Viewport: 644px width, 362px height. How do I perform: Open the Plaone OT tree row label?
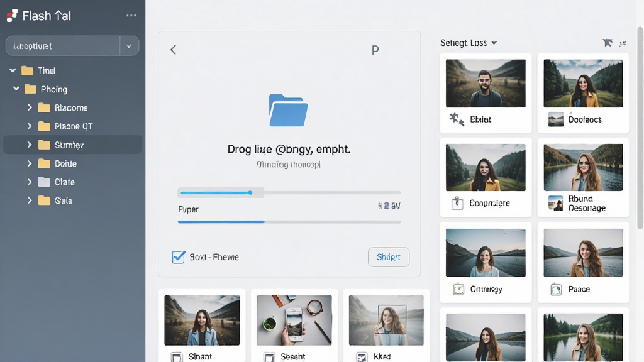pyautogui.click(x=74, y=126)
